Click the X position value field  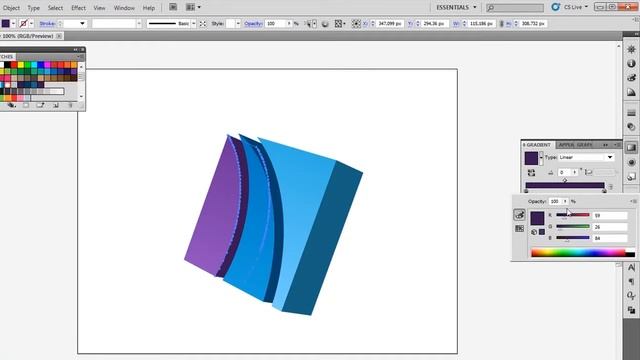(390, 24)
